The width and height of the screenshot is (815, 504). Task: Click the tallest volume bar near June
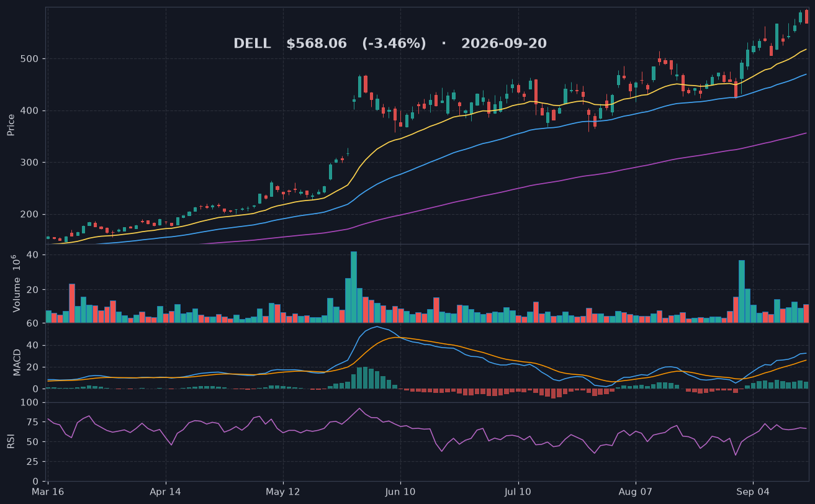tap(354, 287)
